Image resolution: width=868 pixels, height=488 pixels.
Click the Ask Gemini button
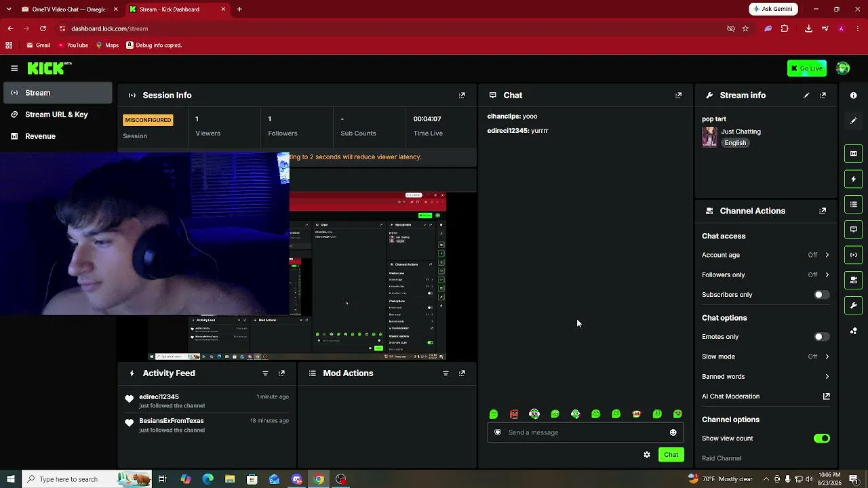pyautogui.click(x=773, y=9)
